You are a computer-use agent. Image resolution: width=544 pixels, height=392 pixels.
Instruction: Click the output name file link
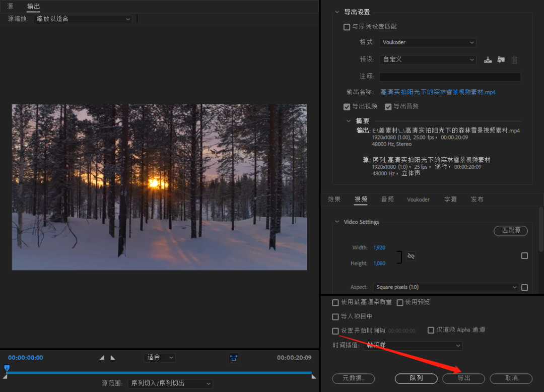point(438,92)
